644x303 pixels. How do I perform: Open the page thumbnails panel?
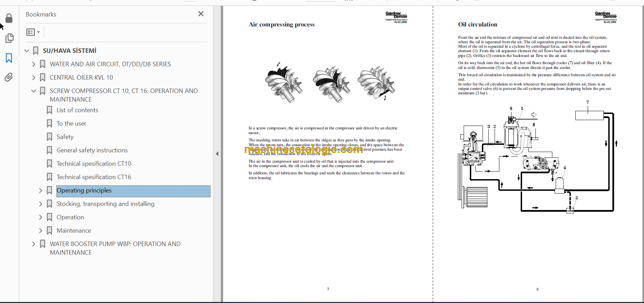(x=9, y=38)
